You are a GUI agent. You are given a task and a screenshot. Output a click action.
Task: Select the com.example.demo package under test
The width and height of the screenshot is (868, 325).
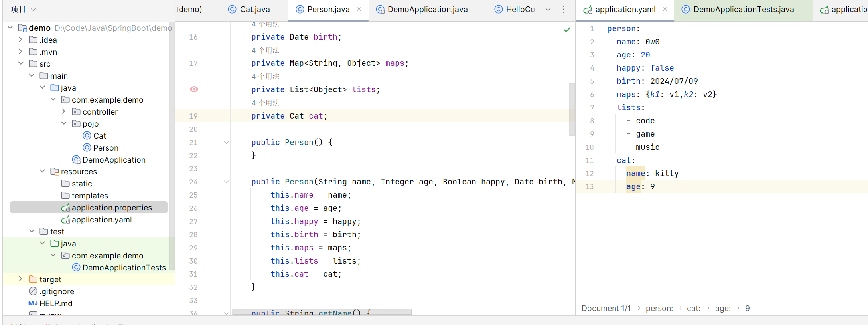click(x=103, y=256)
